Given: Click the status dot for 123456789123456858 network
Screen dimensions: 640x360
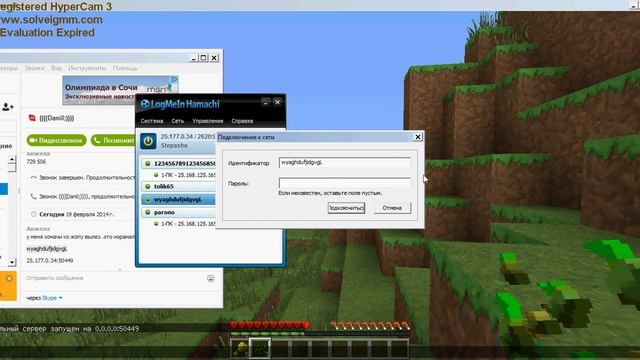Looking at the screenshot, I should point(148,164).
